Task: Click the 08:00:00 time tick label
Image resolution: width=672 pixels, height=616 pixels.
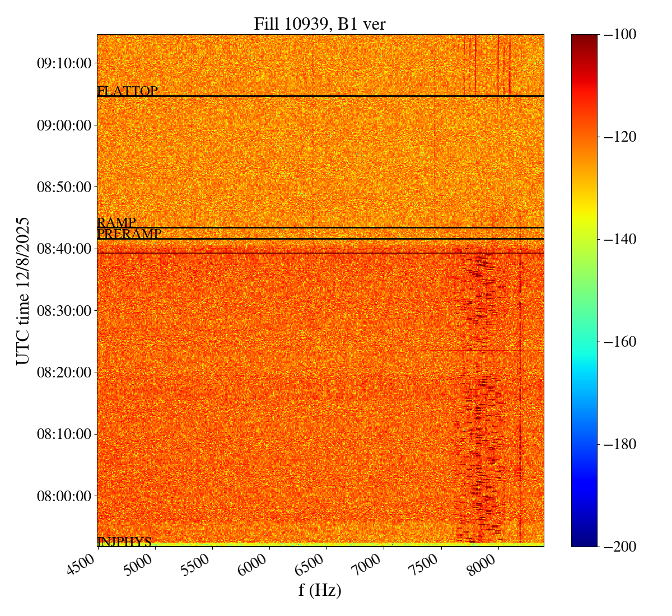Action: point(64,496)
